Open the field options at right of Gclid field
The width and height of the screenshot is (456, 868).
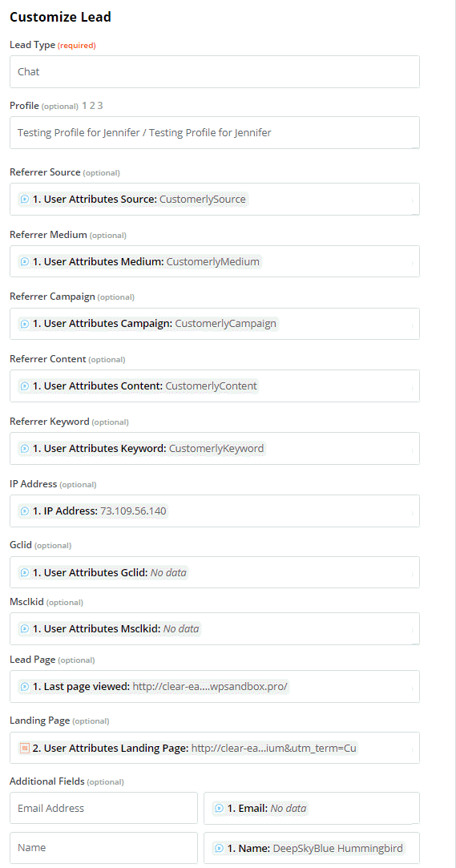tap(412, 575)
